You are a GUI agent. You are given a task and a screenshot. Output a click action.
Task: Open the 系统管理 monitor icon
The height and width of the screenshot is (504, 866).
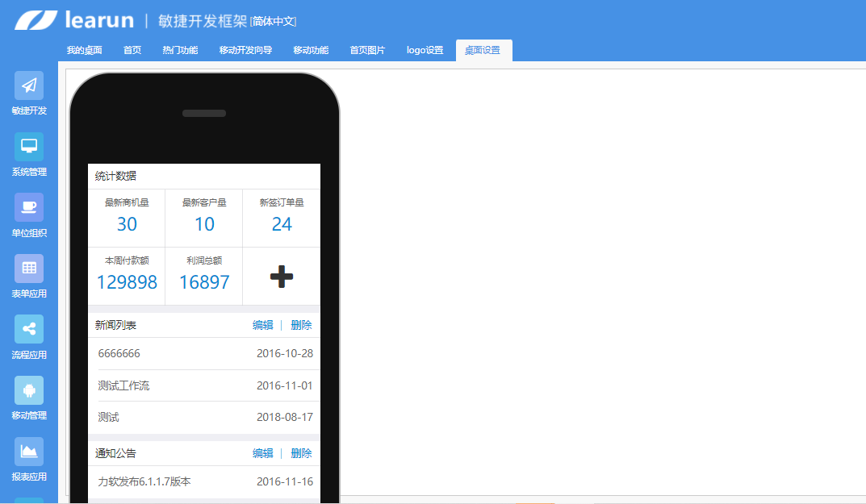[x=29, y=146]
